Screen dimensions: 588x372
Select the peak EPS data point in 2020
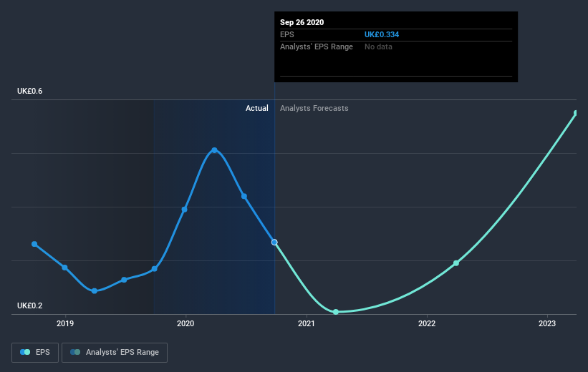click(214, 150)
